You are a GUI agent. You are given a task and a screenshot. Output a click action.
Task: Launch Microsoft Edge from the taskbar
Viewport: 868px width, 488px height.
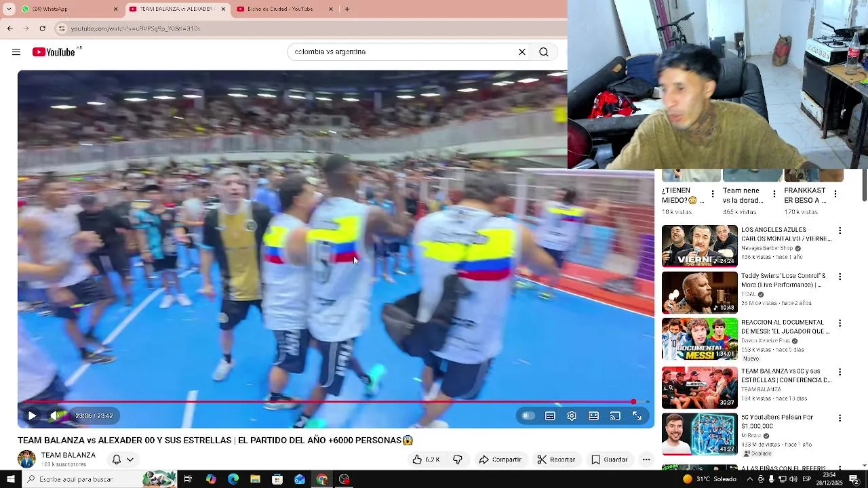coord(233,479)
